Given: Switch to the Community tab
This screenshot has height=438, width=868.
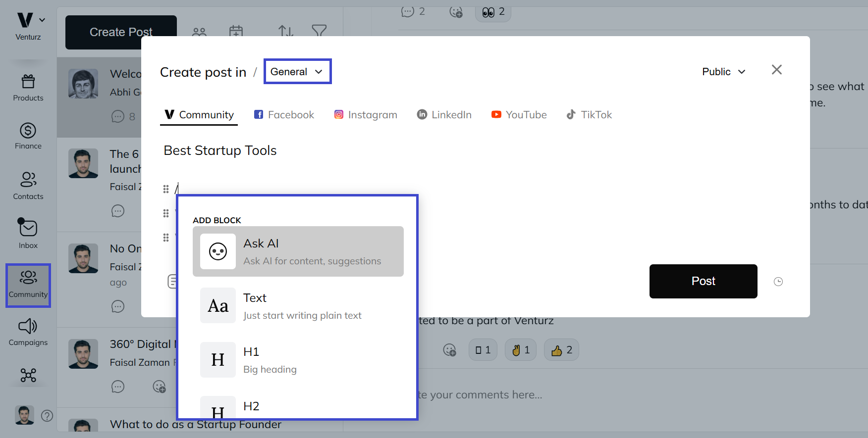Looking at the screenshot, I should [199, 115].
